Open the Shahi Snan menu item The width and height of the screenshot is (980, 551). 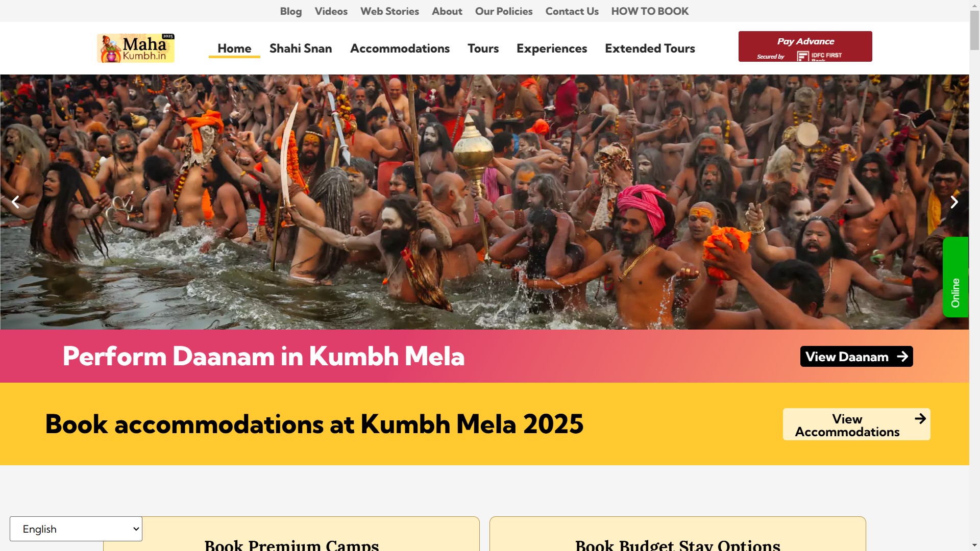(x=301, y=48)
